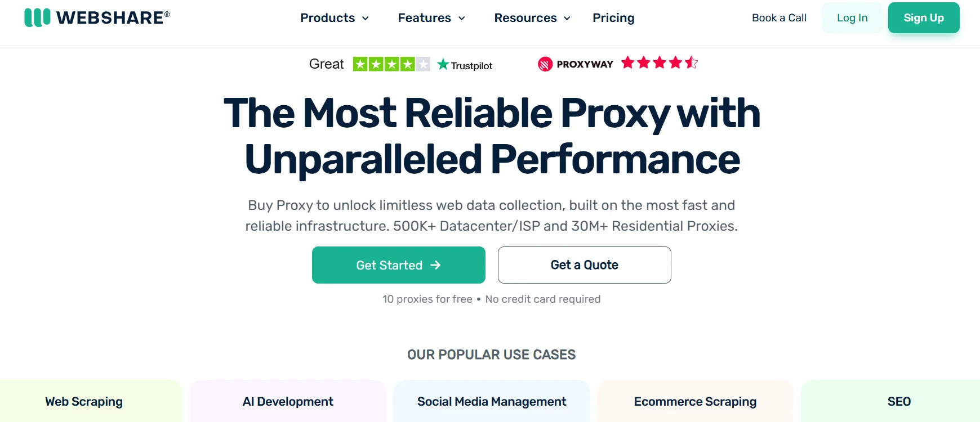Image resolution: width=980 pixels, height=422 pixels.
Task: Click the Get a Quote button
Action: tap(584, 265)
